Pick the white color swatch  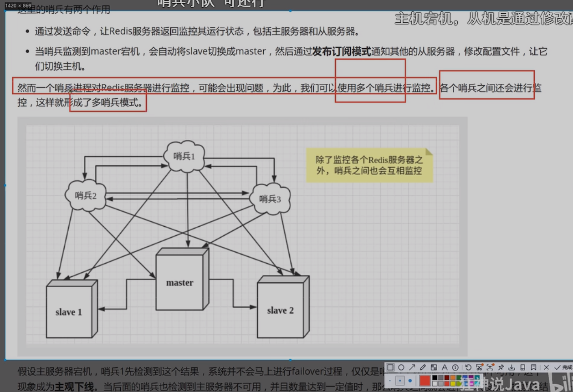point(435,384)
